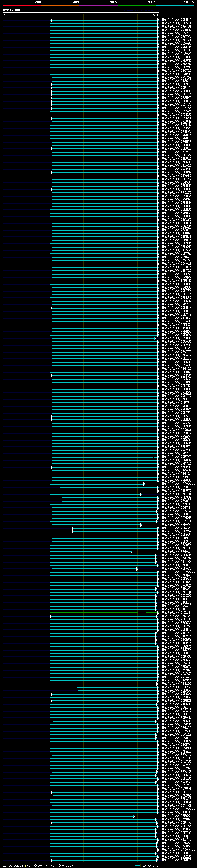Click hit label UniRef100_A9RGD5
197x868 pixels.
[177, 481]
